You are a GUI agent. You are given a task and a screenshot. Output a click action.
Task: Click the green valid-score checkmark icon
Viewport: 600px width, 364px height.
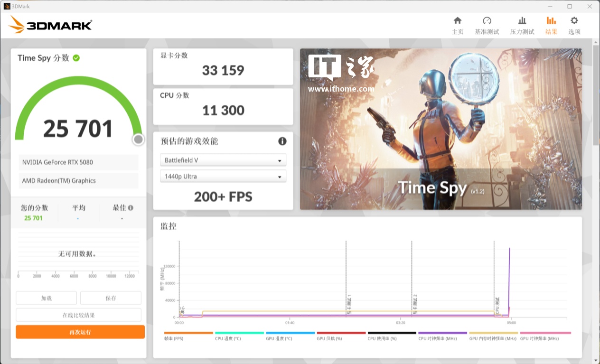[x=76, y=58]
